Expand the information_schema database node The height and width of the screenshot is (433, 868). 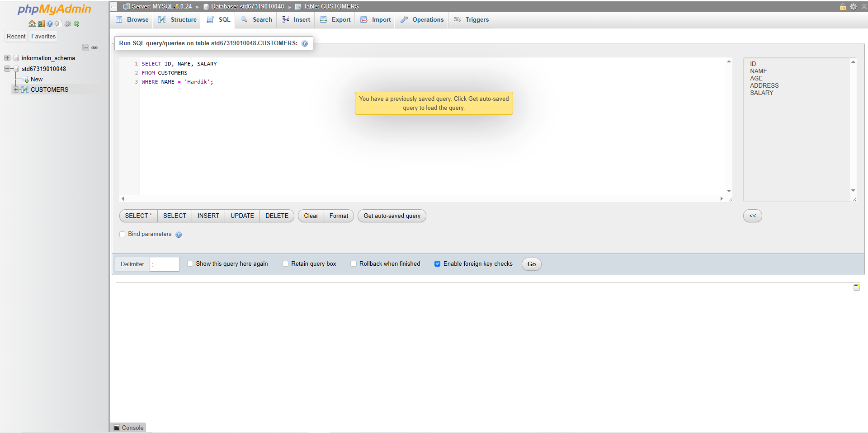pyautogui.click(x=7, y=58)
